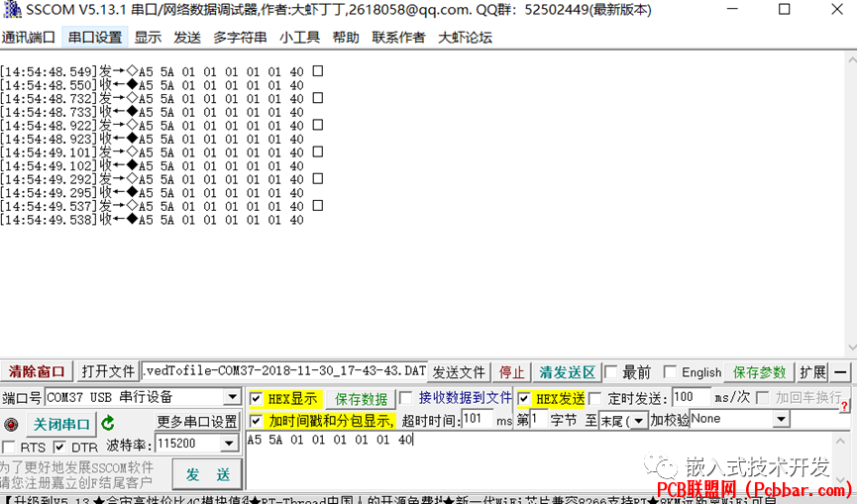Click the log line at 14:54:49.101
Screen dimensions: 857x504
tap(161, 152)
